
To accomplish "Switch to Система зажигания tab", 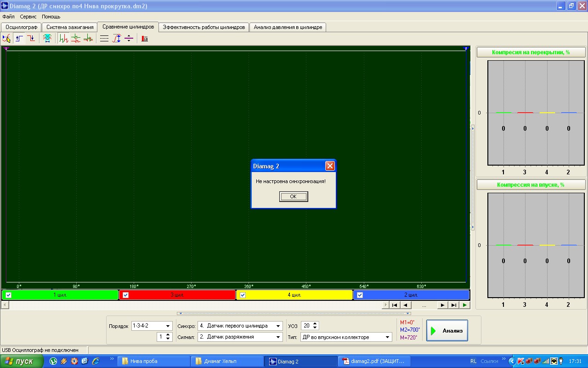I will [x=70, y=27].
